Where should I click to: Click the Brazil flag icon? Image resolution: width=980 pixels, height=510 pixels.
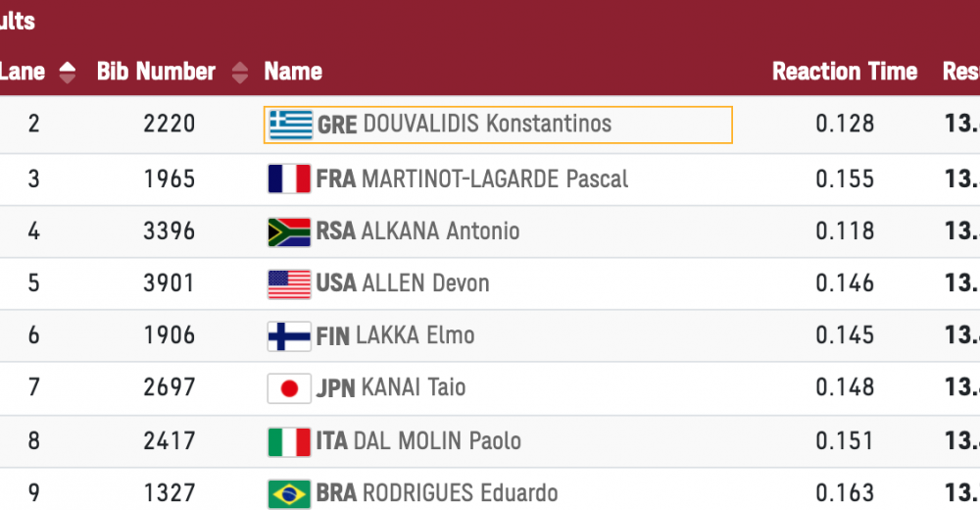coord(289,492)
